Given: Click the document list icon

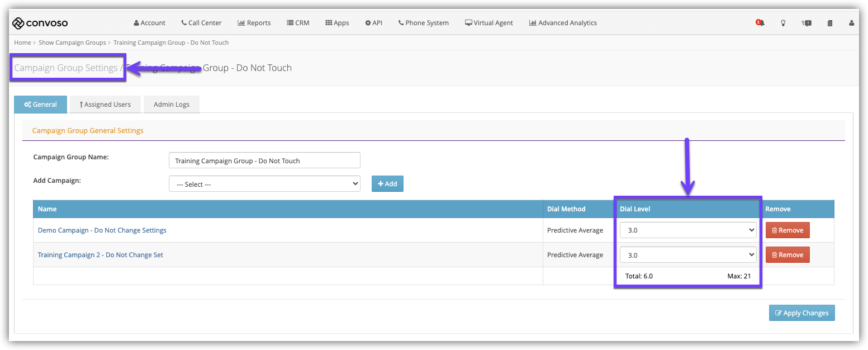Looking at the screenshot, I should 830,23.
